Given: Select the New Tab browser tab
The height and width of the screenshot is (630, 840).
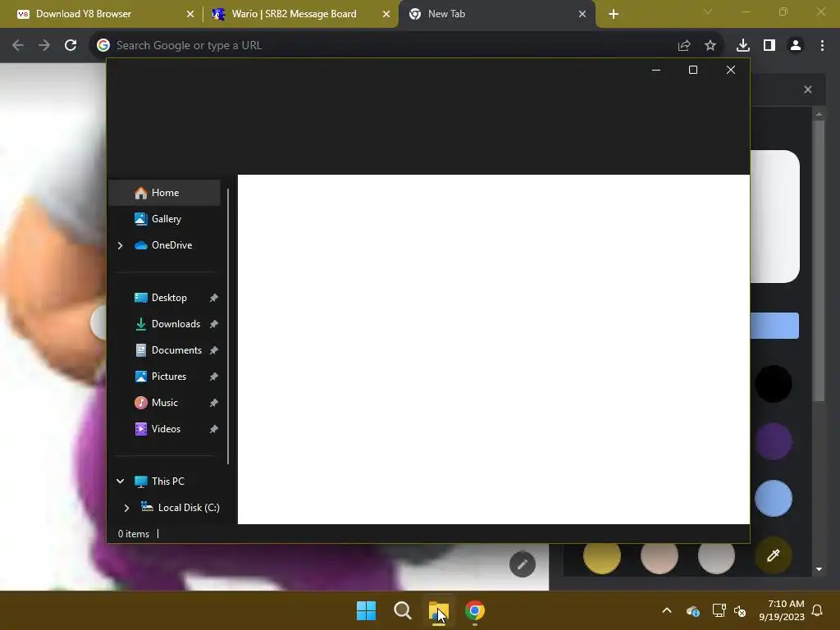Looking at the screenshot, I should 496,14.
